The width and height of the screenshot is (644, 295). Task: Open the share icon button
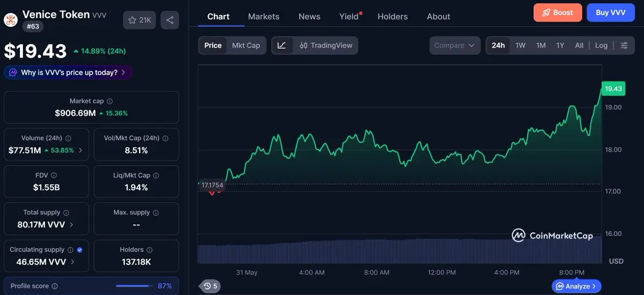click(170, 20)
